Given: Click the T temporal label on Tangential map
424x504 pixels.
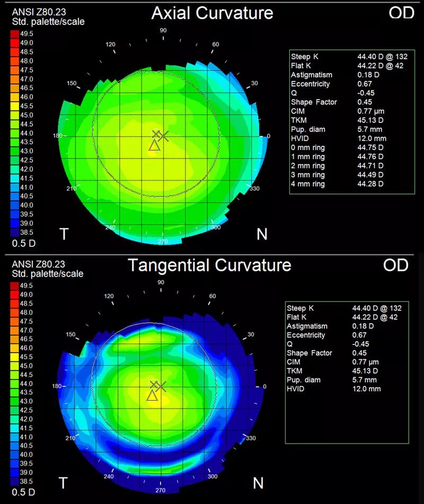Looking at the screenshot, I should (63, 483).
